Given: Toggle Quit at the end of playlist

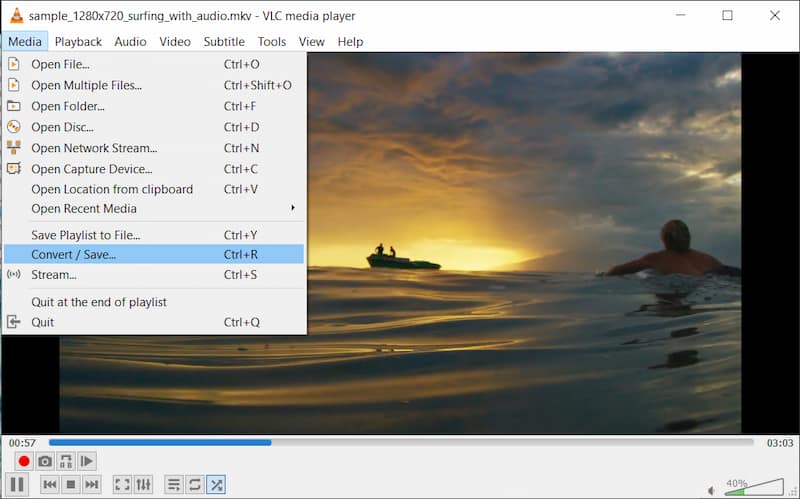Looking at the screenshot, I should tap(154, 302).
